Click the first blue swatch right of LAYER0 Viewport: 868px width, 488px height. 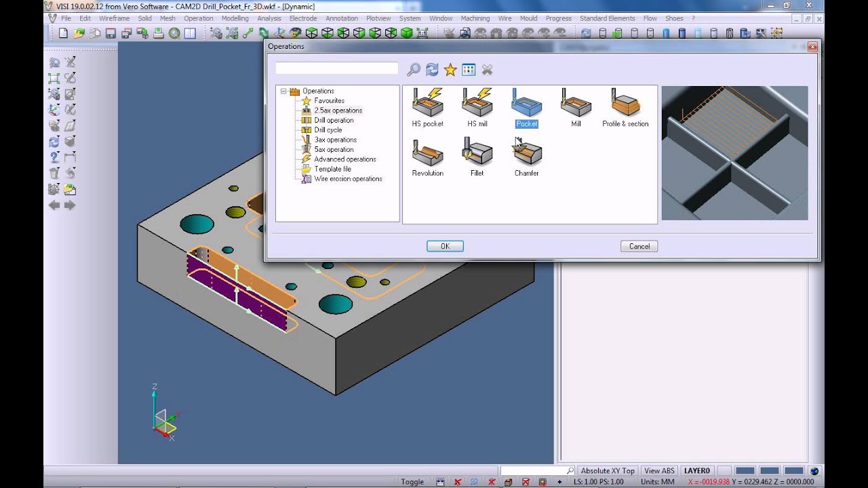point(745,471)
